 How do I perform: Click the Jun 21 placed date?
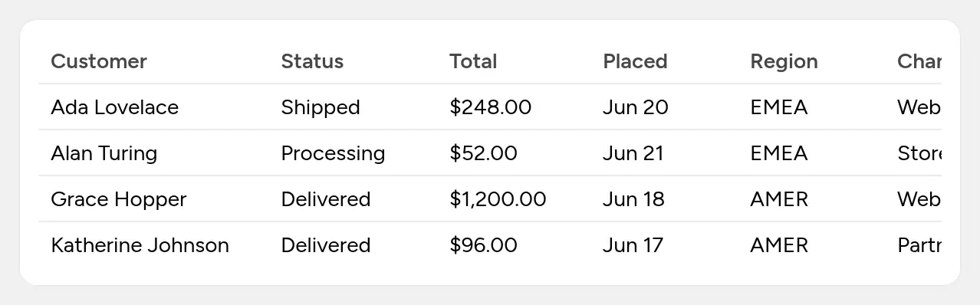633,153
